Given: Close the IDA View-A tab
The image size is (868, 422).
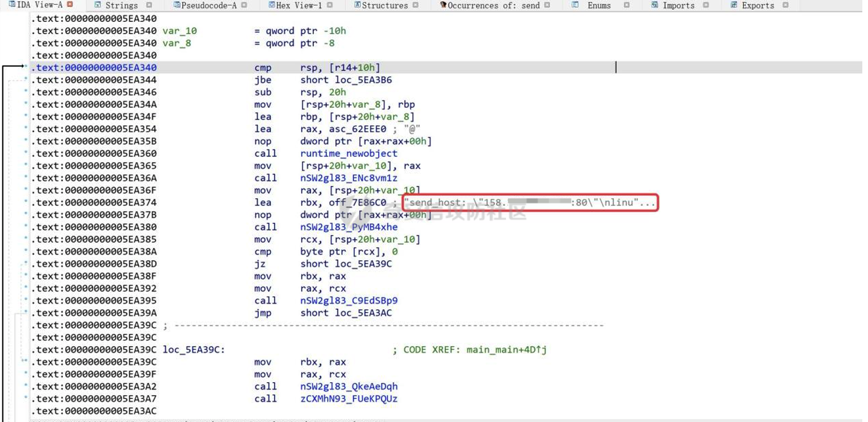Looking at the screenshot, I should [70, 5].
